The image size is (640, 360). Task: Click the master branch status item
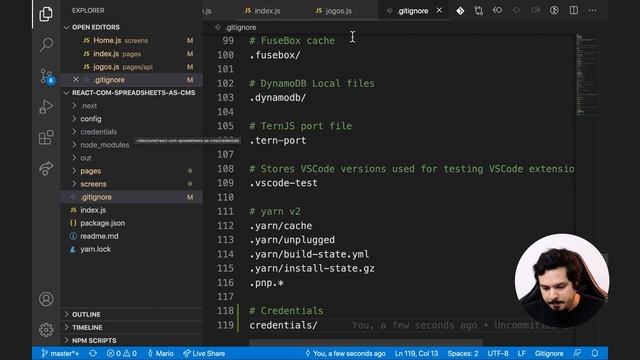click(60, 353)
